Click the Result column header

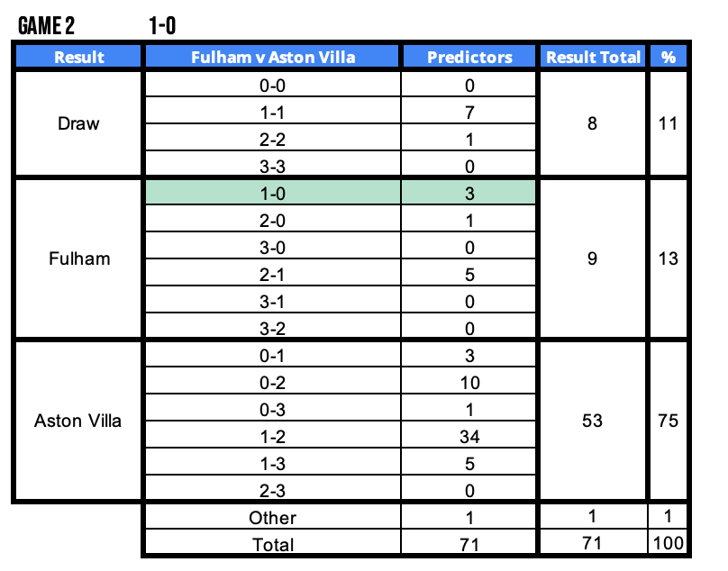point(79,57)
